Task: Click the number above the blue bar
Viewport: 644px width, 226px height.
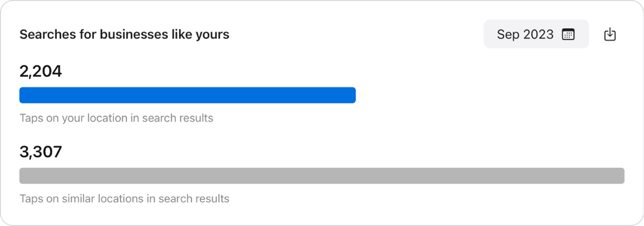Action: click(40, 72)
